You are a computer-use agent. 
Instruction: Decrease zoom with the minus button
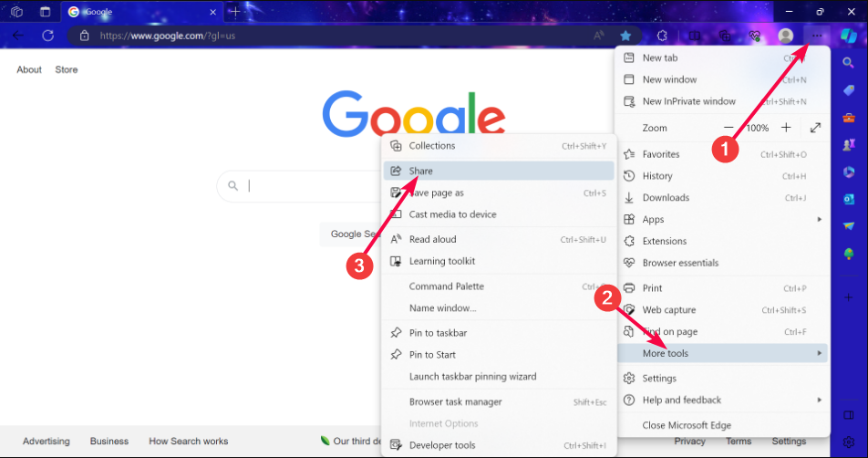pyautogui.click(x=728, y=128)
